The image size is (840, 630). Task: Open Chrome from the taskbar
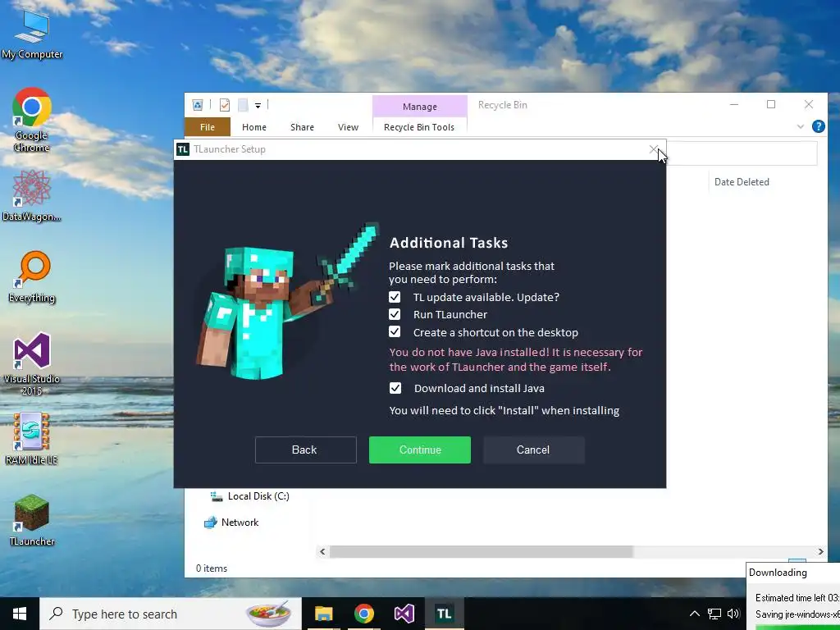click(x=363, y=614)
